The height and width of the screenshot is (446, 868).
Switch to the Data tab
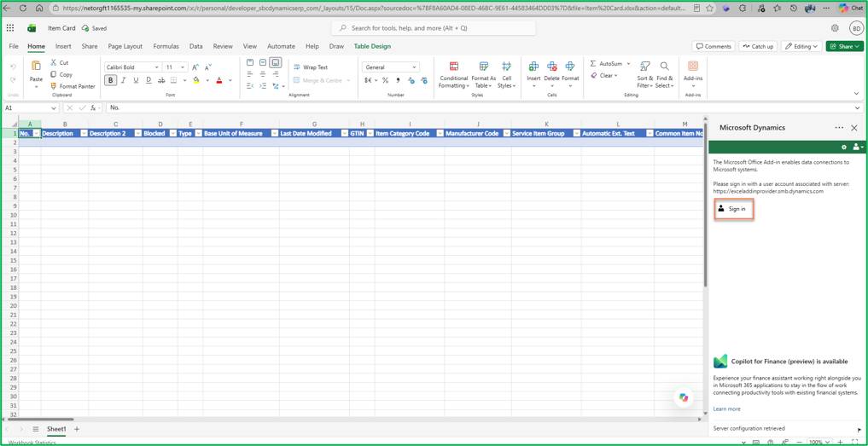(x=196, y=47)
